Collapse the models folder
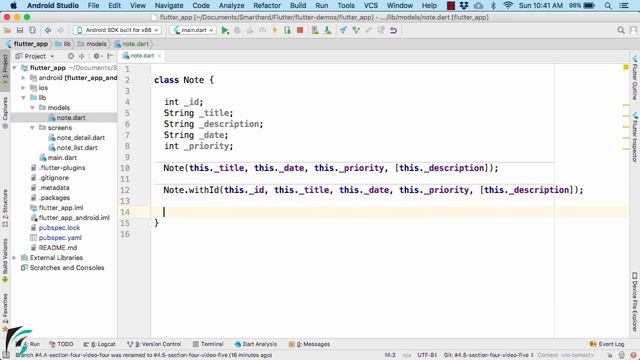The width and height of the screenshot is (640, 360). pyautogui.click(x=32, y=108)
